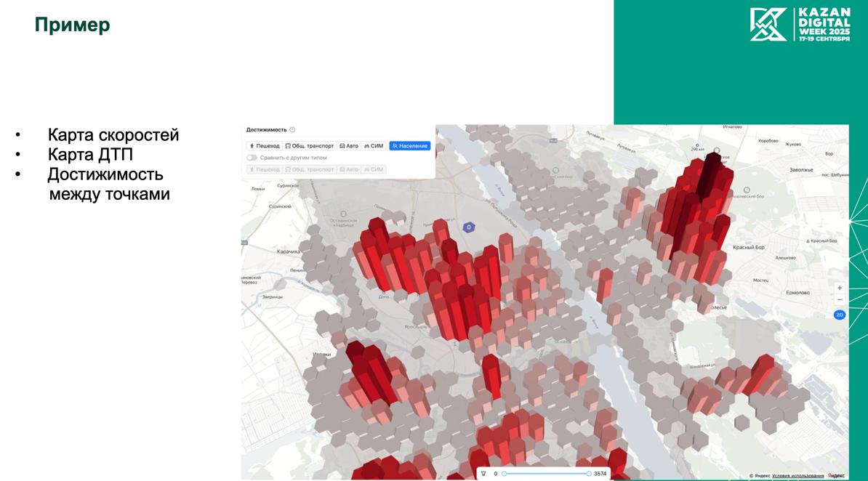Choose the Авто mode button
This screenshot has width=868, height=481.
tap(349, 146)
